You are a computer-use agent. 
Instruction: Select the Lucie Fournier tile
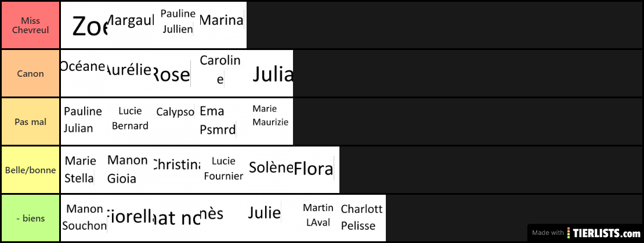[x=223, y=170]
